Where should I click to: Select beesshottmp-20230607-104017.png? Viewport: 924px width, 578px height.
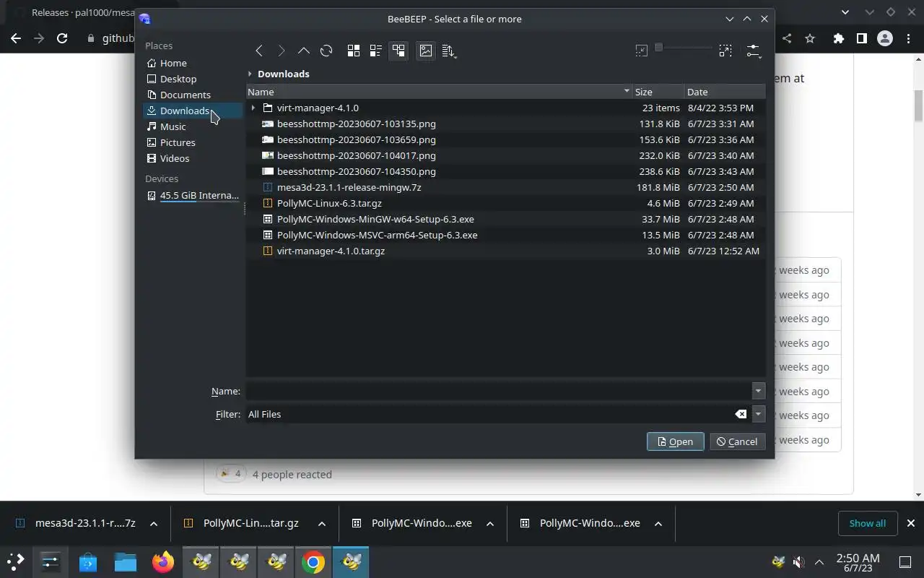click(x=505, y=155)
